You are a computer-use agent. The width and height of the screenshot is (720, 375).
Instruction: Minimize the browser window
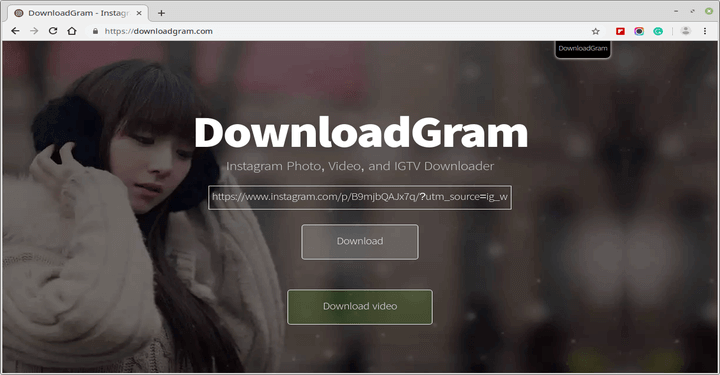click(676, 11)
